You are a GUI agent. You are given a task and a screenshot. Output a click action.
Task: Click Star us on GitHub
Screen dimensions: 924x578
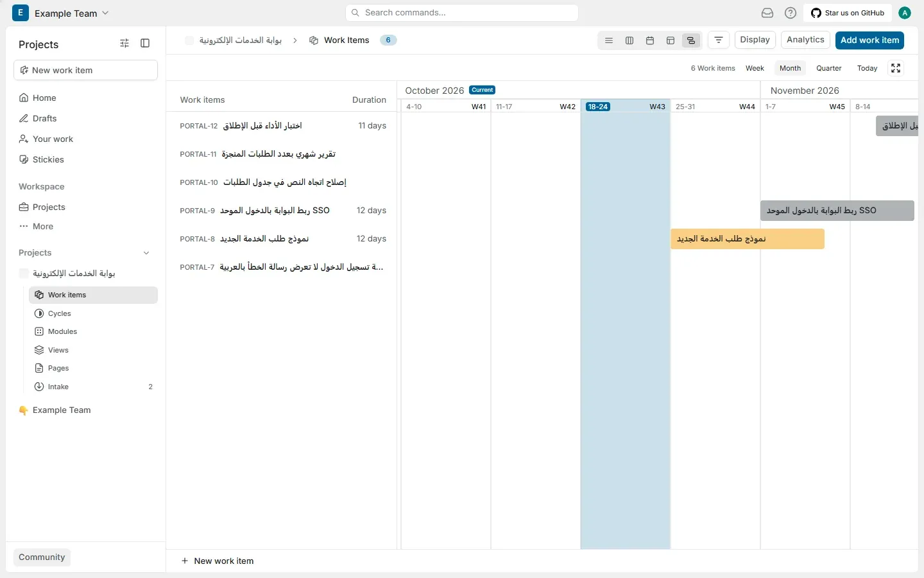848,13
